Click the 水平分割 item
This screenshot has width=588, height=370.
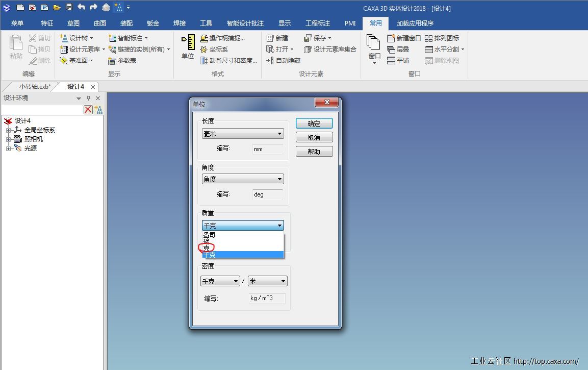click(444, 49)
